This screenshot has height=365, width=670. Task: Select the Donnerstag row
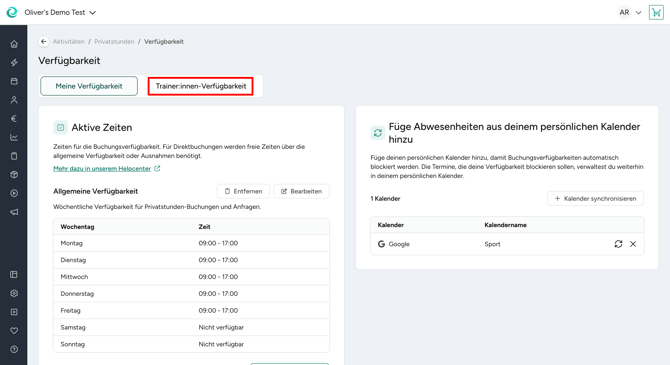191,294
